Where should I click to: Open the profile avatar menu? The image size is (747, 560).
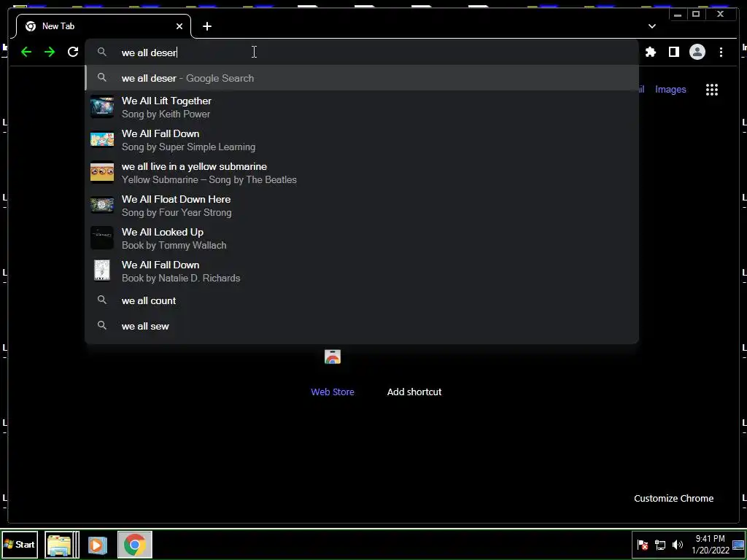pyautogui.click(x=697, y=52)
